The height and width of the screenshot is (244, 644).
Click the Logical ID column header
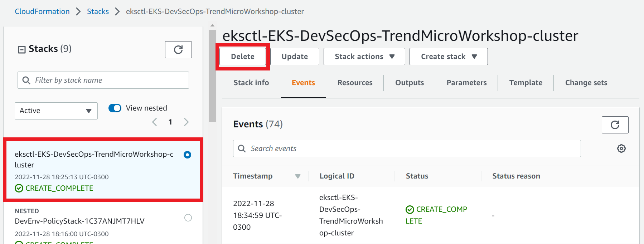coord(337,176)
